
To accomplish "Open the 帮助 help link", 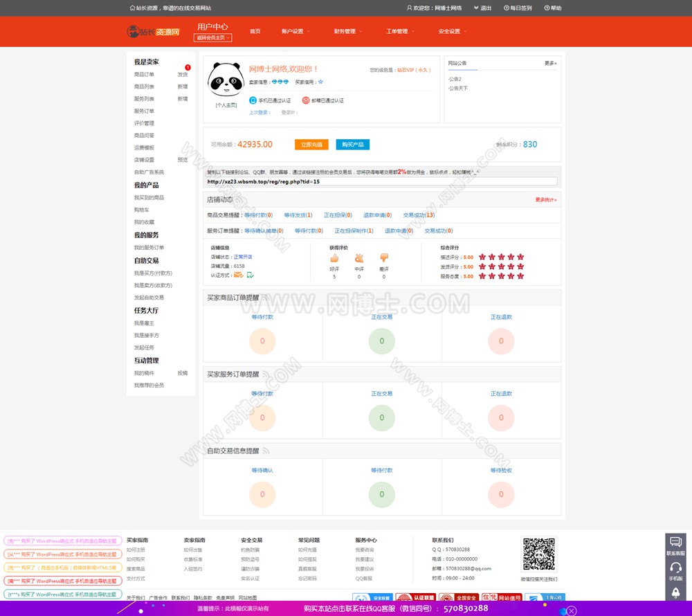I will 553,8.
